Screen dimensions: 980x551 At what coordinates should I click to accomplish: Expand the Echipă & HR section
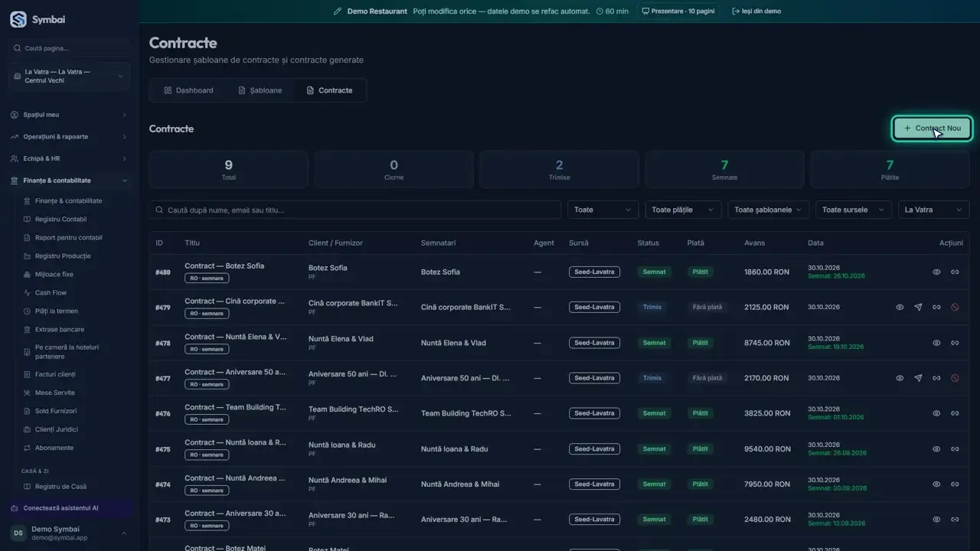pyautogui.click(x=69, y=158)
